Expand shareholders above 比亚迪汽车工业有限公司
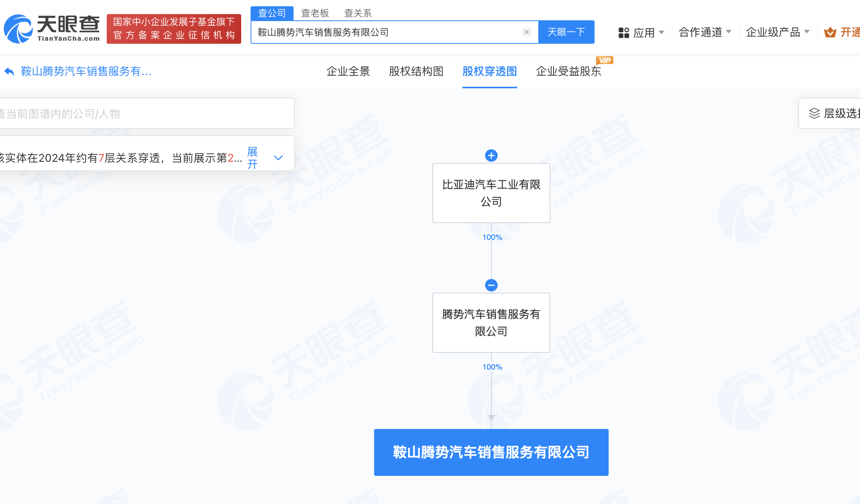The image size is (860, 504). (x=491, y=155)
